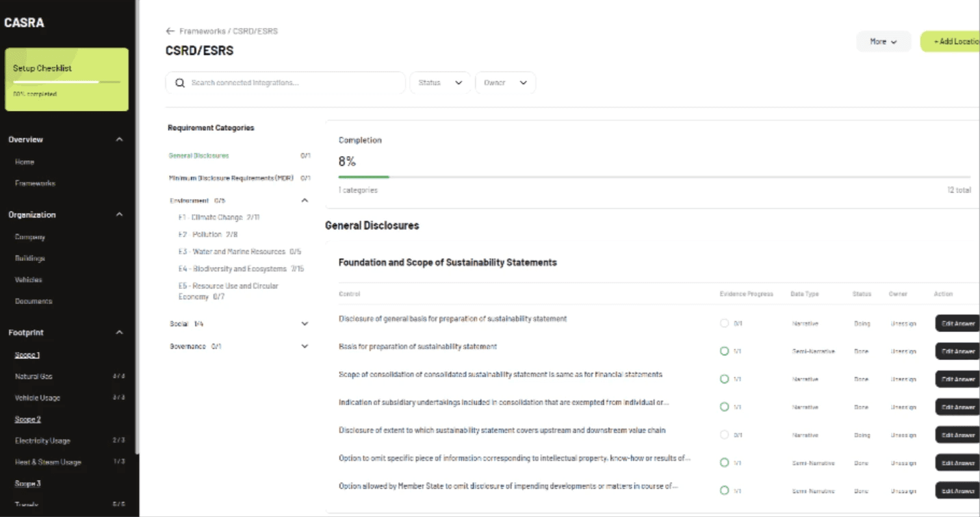The height and width of the screenshot is (517, 980).
Task: Collapse the Environment category chevron
Action: click(305, 201)
